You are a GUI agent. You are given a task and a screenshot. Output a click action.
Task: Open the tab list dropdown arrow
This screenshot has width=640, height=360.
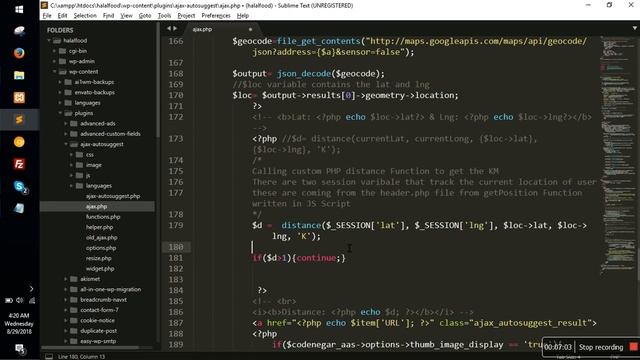[635, 28]
